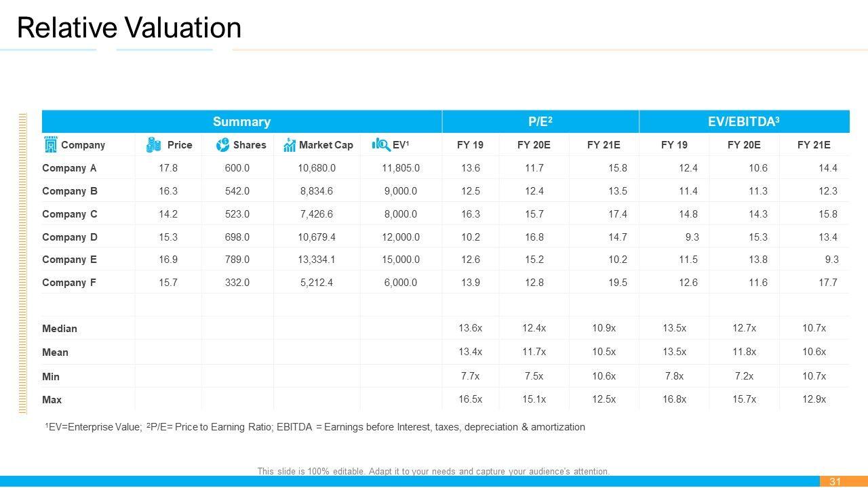Click the Median row label
The image size is (868, 488).
tap(60, 329)
